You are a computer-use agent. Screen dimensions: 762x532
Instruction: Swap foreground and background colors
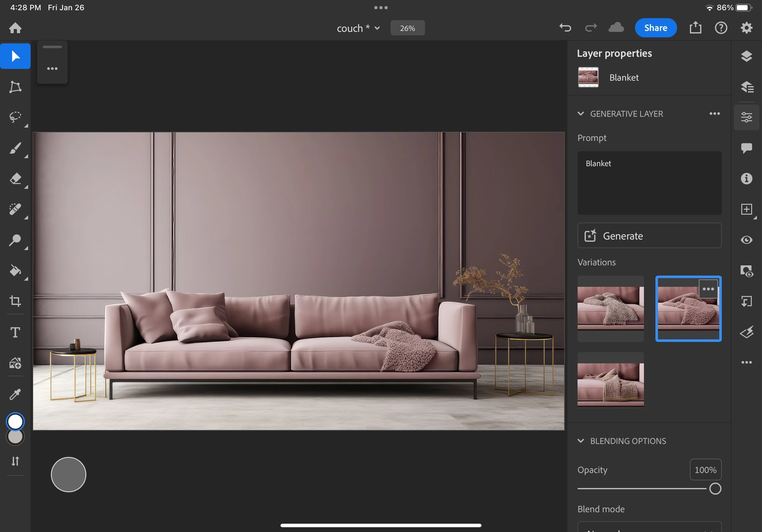pos(15,461)
